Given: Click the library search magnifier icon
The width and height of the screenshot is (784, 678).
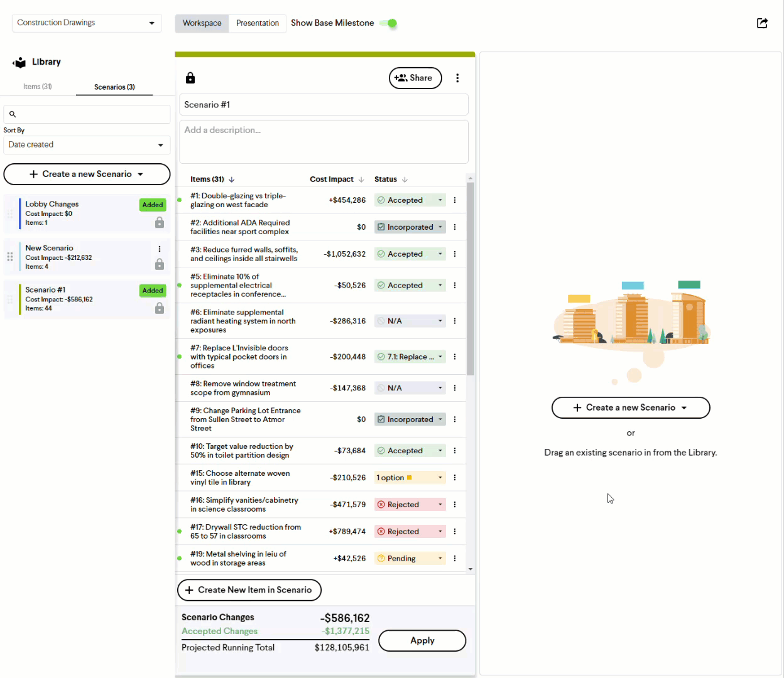Looking at the screenshot, I should pyautogui.click(x=13, y=114).
